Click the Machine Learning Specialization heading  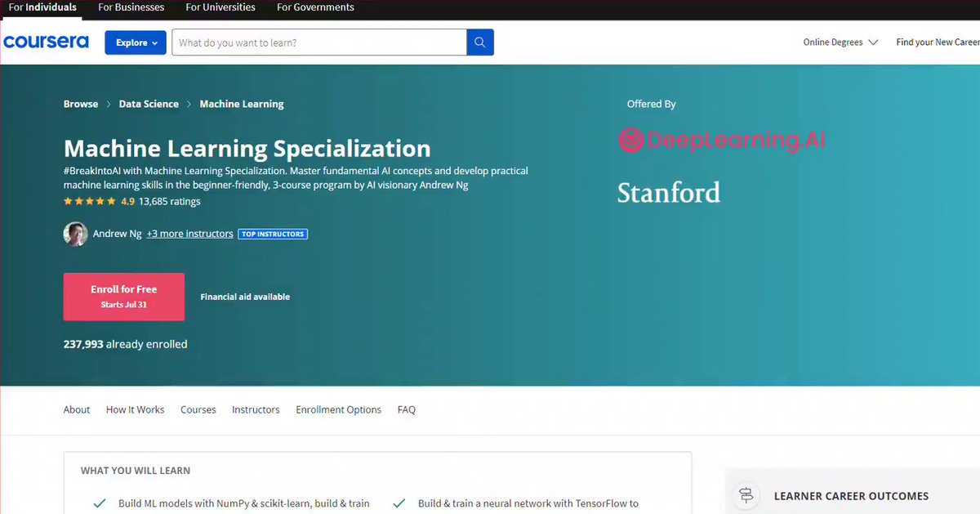[247, 149]
